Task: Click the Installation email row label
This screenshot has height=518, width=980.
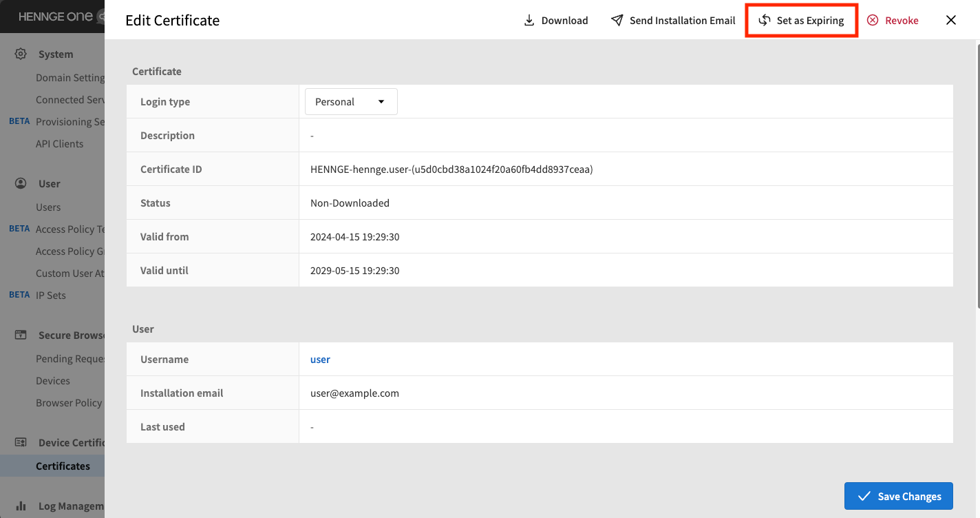Action: pos(182,393)
